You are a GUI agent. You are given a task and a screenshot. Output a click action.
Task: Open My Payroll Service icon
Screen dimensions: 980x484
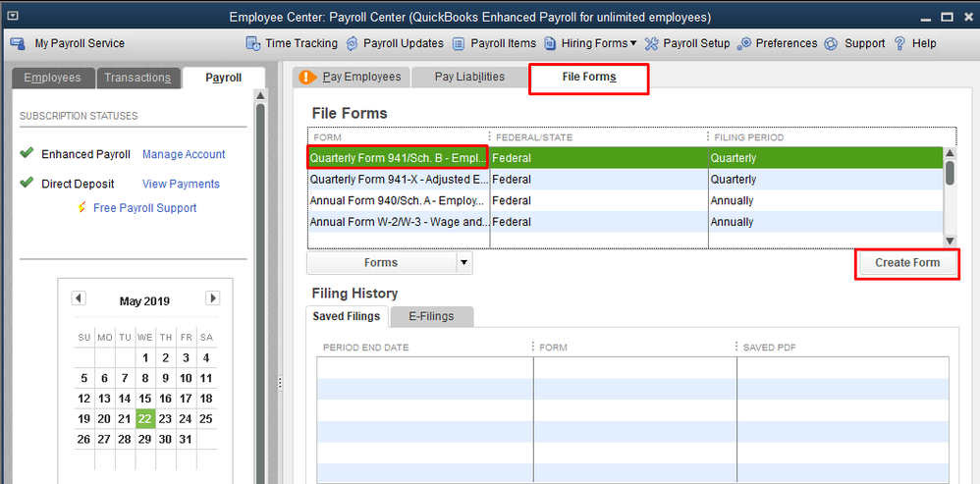[19, 44]
